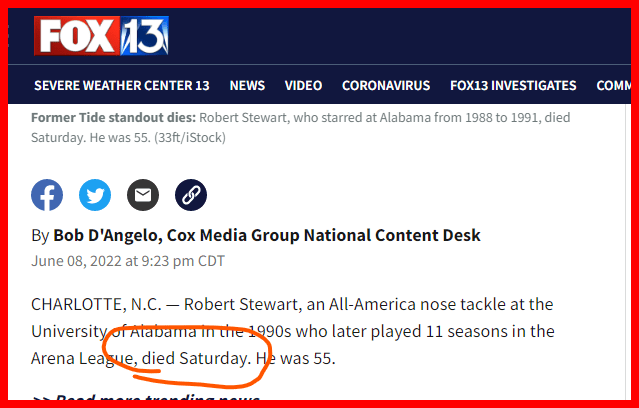Open FOX13 Investigates in the navigation bar
The height and width of the screenshot is (408, 639).
pyautogui.click(x=513, y=85)
